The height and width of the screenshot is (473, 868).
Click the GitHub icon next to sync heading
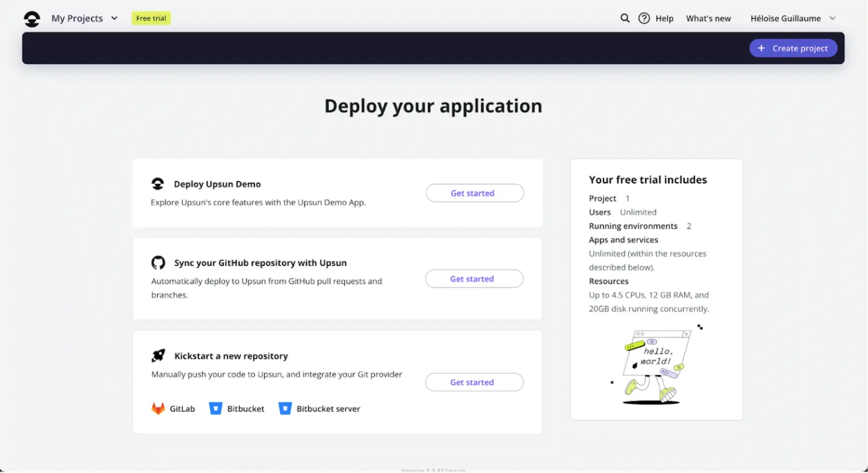click(x=158, y=262)
